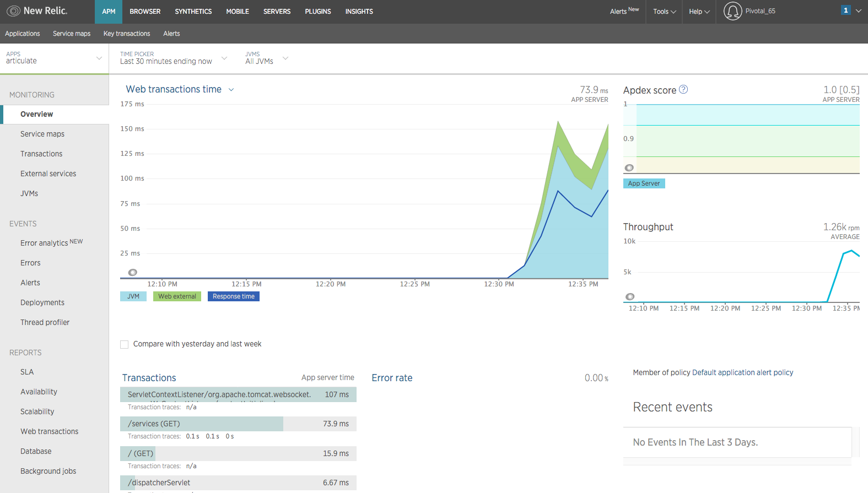Click the Throughput chart reset circle icon
Screen dimensions: 868x493
[630, 296]
